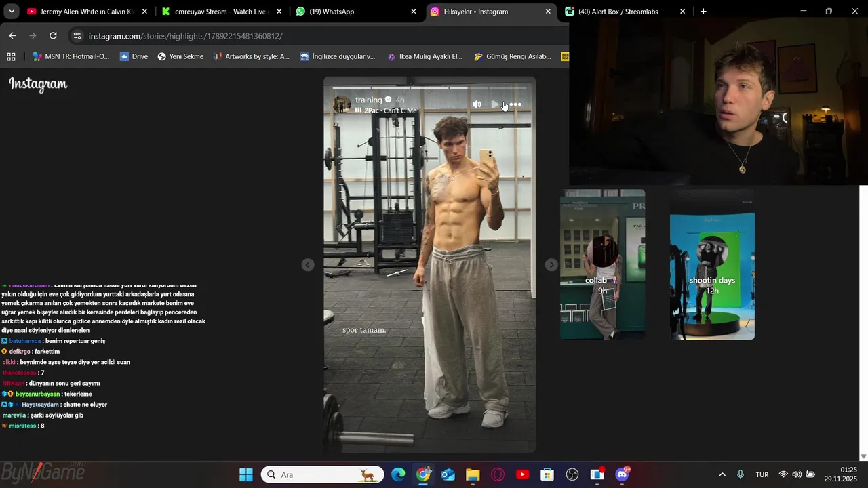868x488 pixels.
Task: Click chat username Hayatsaydam
Action: 40,405
